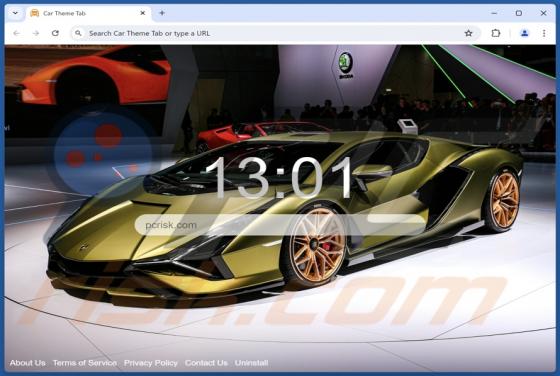This screenshot has width=560, height=376.
Task: Click the magnifier icon in address bar
Action: tap(78, 33)
